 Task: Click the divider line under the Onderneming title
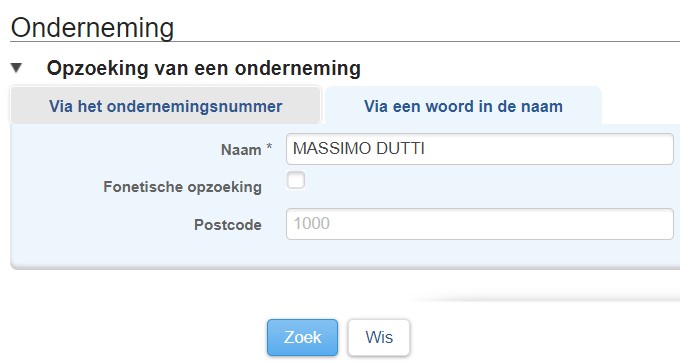pyautogui.click(x=345, y=42)
